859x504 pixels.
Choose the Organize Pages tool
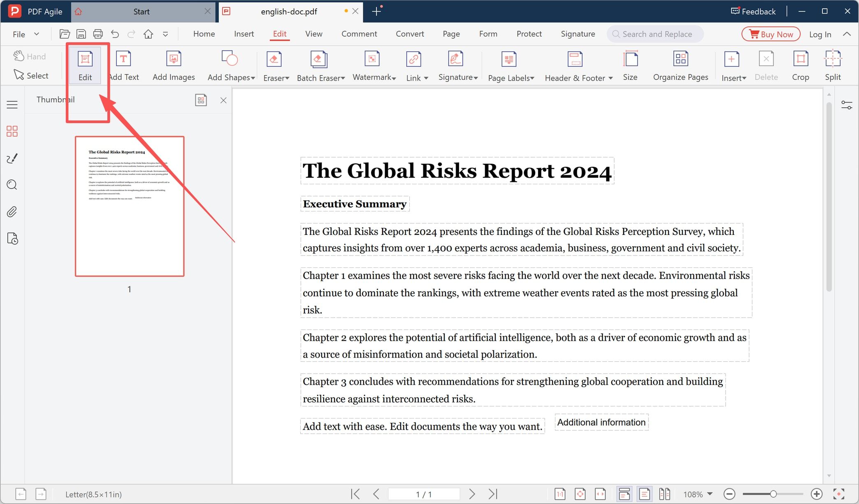[x=680, y=65]
